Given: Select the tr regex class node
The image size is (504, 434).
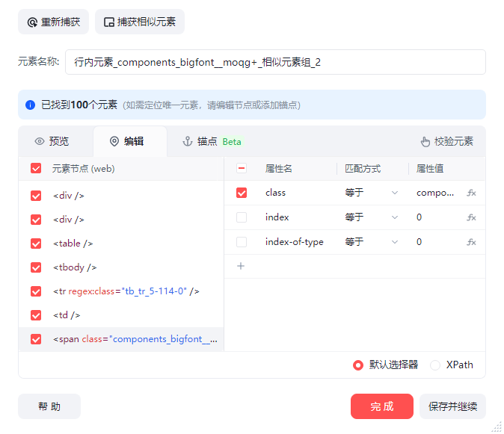Looking at the screenshot, I should pos(126,291).
